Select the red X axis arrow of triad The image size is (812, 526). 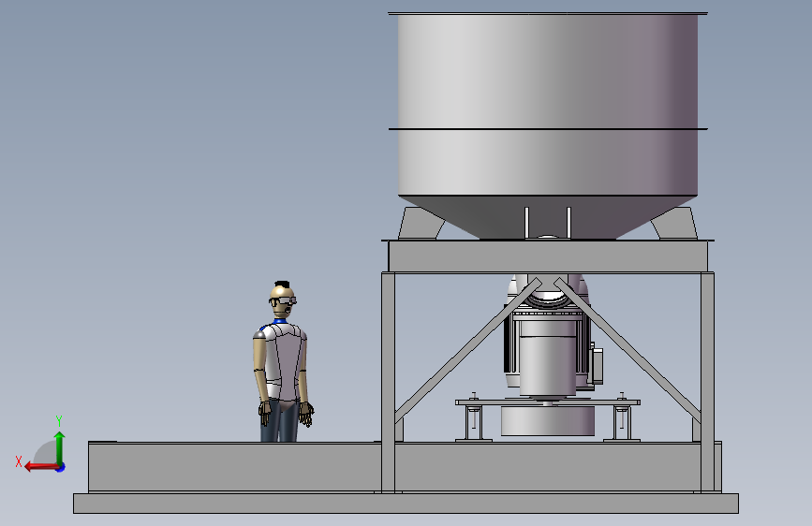(41, 467)
